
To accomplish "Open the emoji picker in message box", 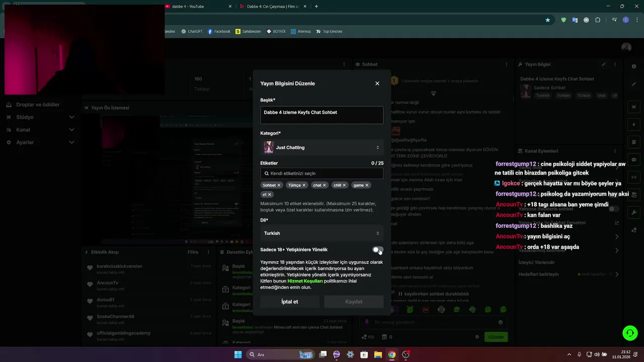I will (x=501, y=322).
